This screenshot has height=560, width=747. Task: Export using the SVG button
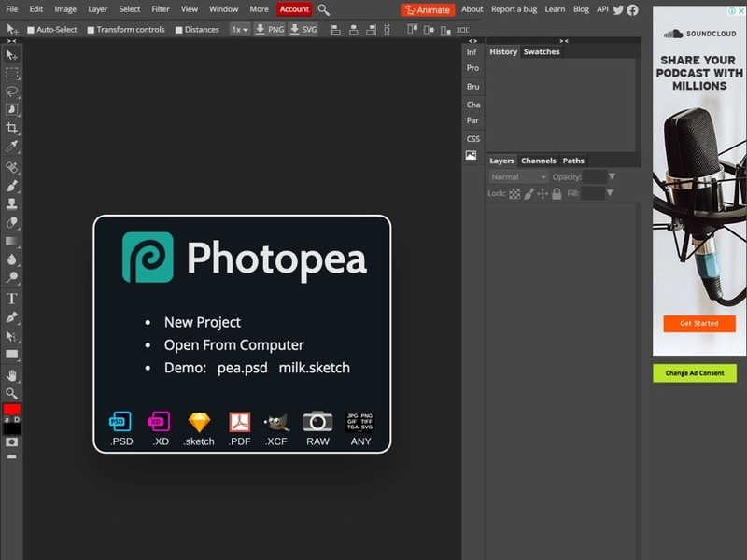click(303, 30)
